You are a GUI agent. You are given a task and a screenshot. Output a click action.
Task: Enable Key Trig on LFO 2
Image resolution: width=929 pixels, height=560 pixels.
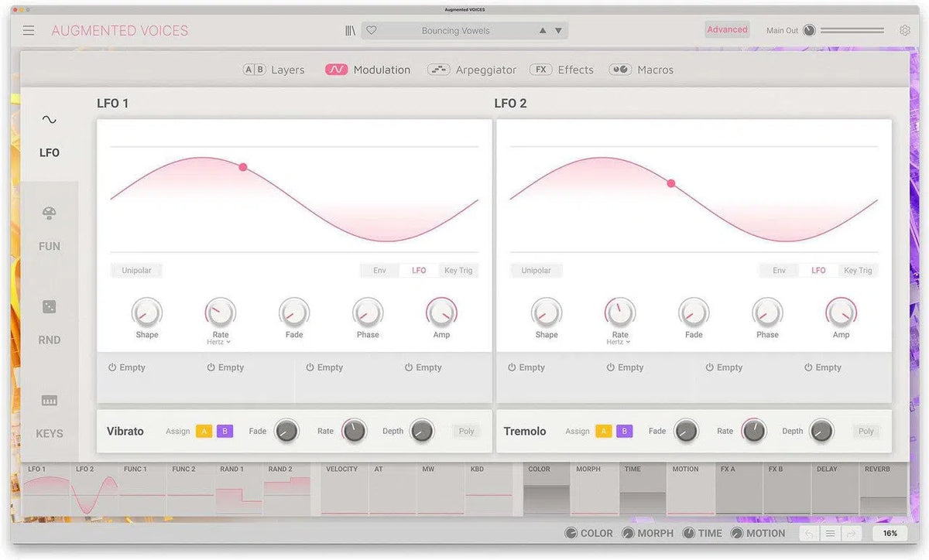(x=858, y=270)
